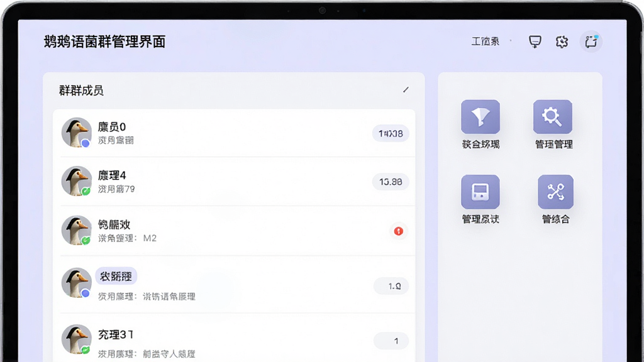This screenshot has height=362, width=644.
Task: Click the pencil edit icon in 群群成员 panel
Action: coord(406,89)
